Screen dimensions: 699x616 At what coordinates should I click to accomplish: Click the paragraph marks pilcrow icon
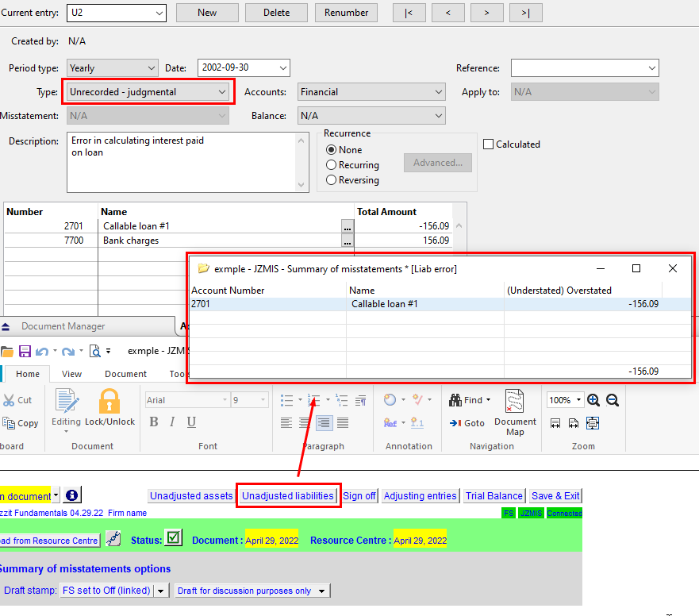tap(361, 400)
